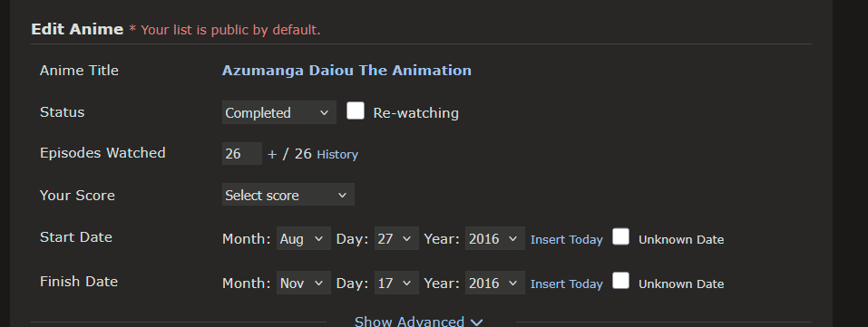Click the Episodes Watched number field
Viewport: 868px width, 327px height.
[242, 153]
